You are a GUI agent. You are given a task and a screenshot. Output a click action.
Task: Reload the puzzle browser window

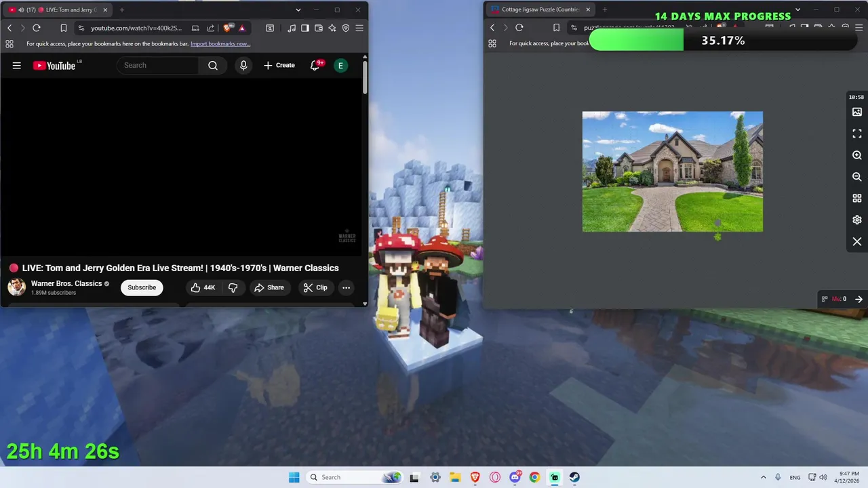tap(519, 28)
